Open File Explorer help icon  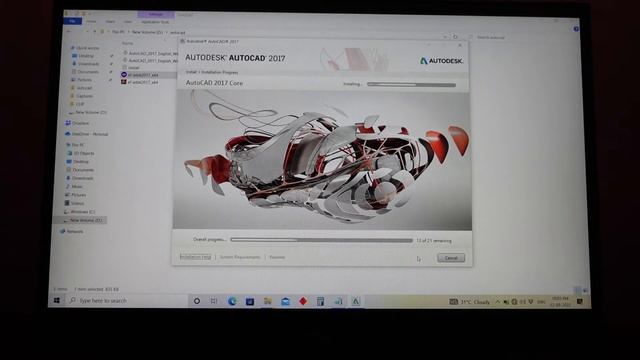[x=576, y=29]
